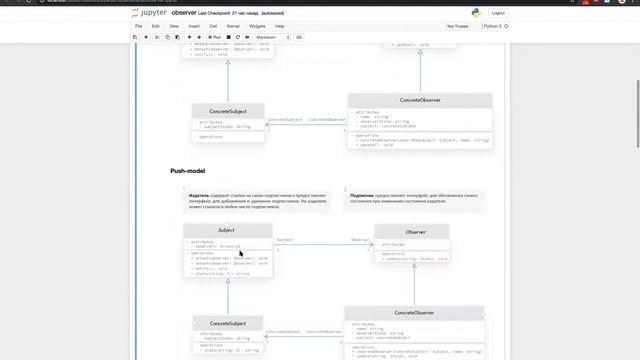Click the Logout button
The height and width of the screenshot is (360, 640).
[498, 13]
